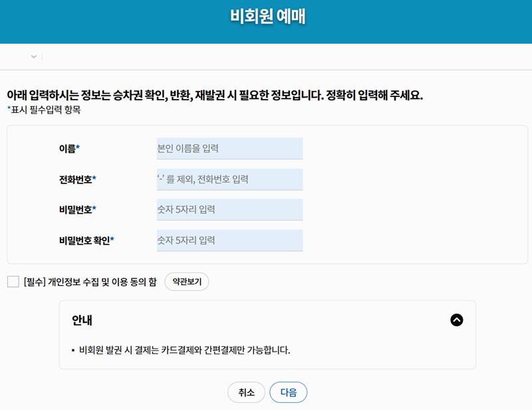Click the 약관보기 button
Screen dimensions: 532x410
187,282
